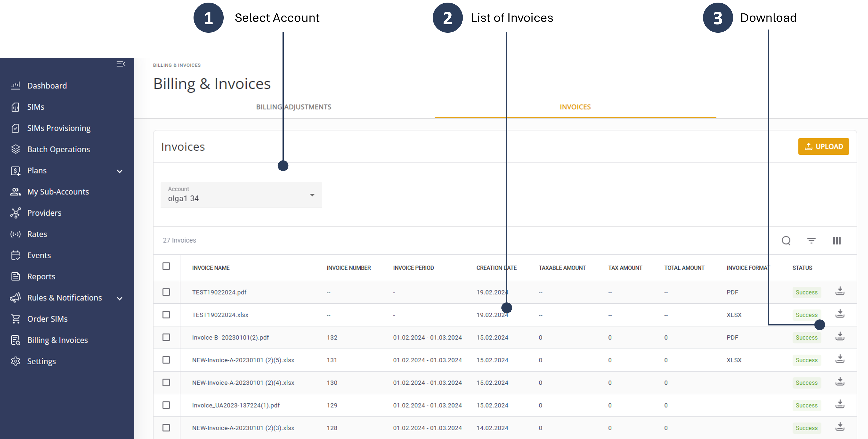Select the Invoices tab
Viewport: 868px width, 439px height.
[x=575, y=107]
